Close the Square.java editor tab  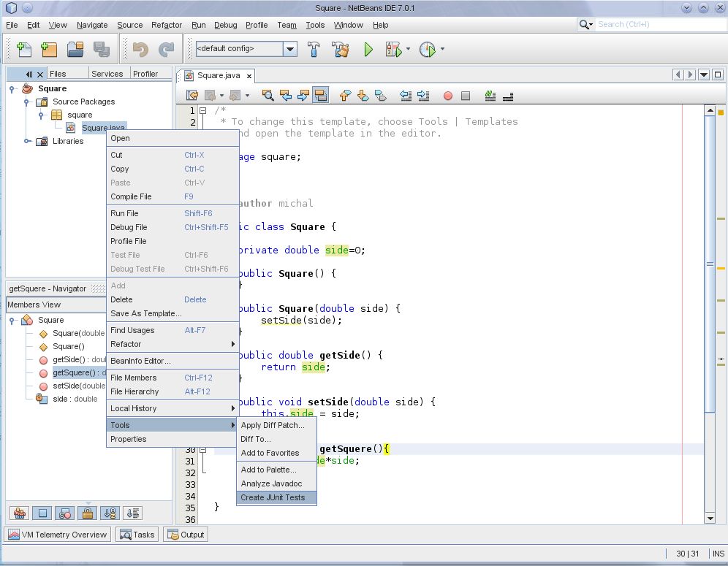[249, 76]
